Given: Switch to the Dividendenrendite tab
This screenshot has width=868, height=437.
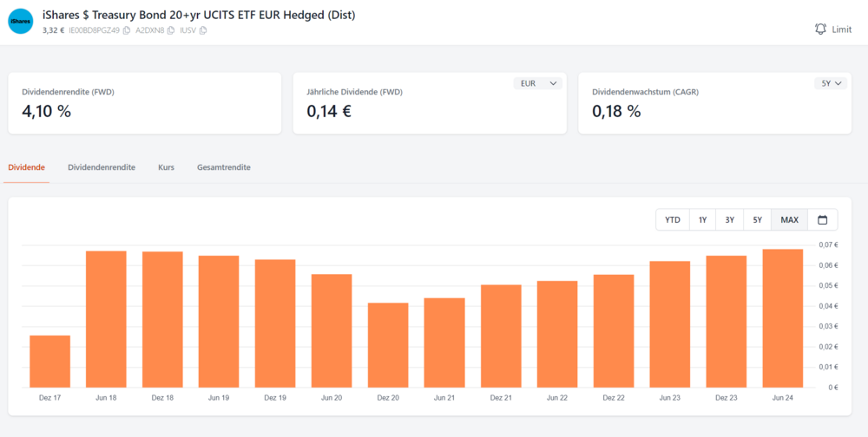Looking at the screenshot, I should [x=102, y=167].
